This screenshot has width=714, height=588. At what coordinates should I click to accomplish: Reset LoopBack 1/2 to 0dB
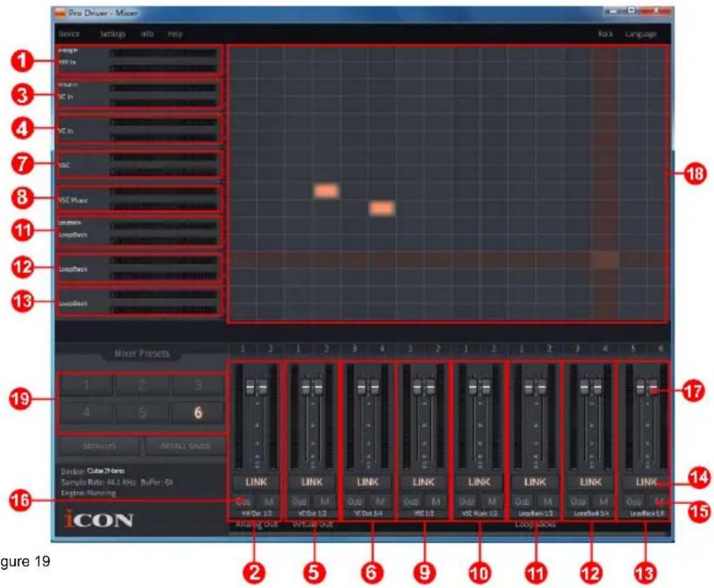pyautogui.click(x=523, y=501)
